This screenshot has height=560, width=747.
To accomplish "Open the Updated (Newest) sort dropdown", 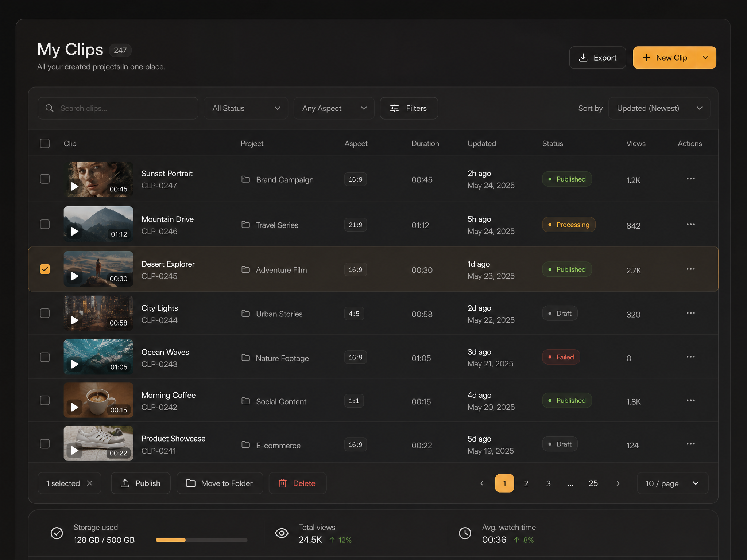I will tap(659, 108).
